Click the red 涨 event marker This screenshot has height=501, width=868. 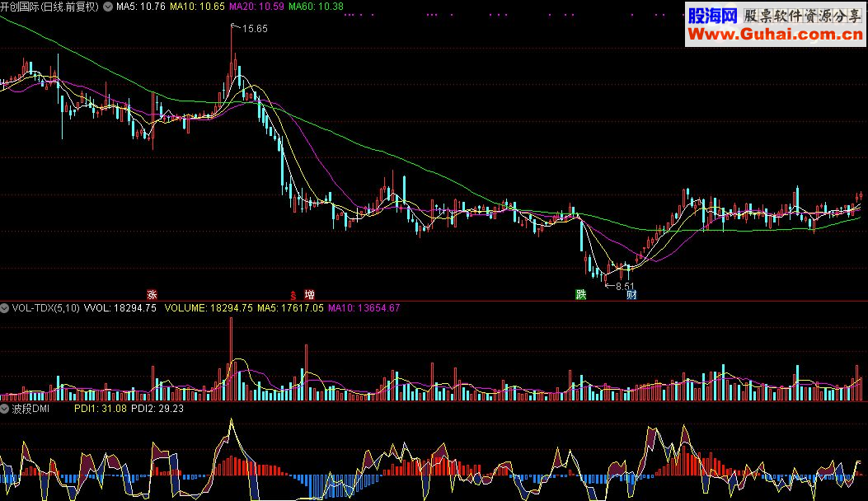coord(152,294)
